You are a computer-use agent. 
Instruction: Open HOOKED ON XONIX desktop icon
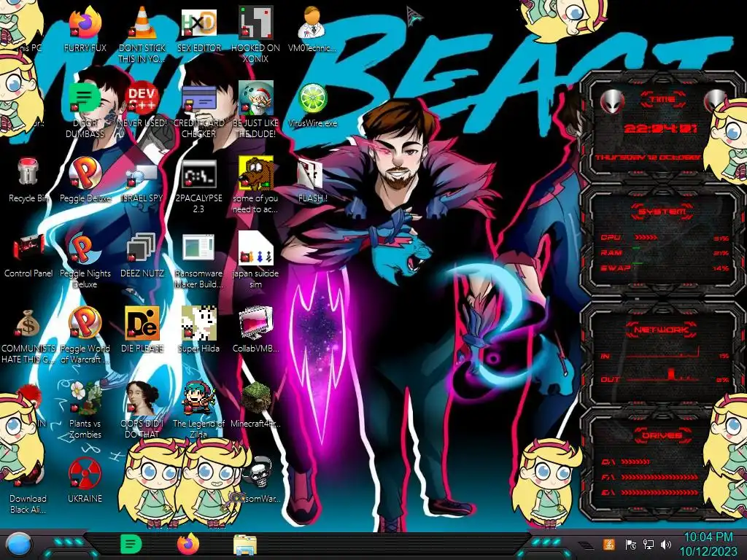pyautogui.click(x=255, y=24)
